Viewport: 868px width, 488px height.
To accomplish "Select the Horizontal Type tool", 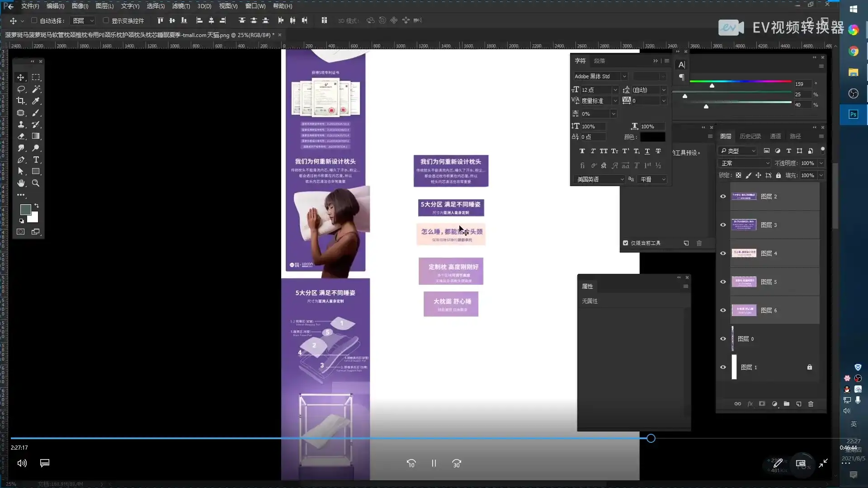I will [x=36, y=160].
